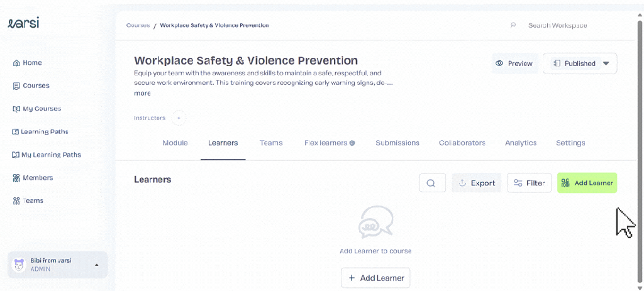644x291 pixels.
Task: Add an instructor with the plus icon
Action: (179, 118)
